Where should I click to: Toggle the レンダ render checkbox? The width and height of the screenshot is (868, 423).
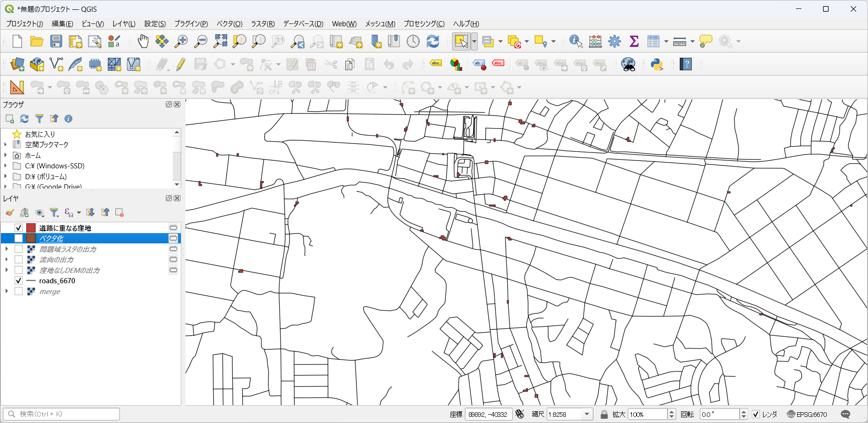pos(756,414)
